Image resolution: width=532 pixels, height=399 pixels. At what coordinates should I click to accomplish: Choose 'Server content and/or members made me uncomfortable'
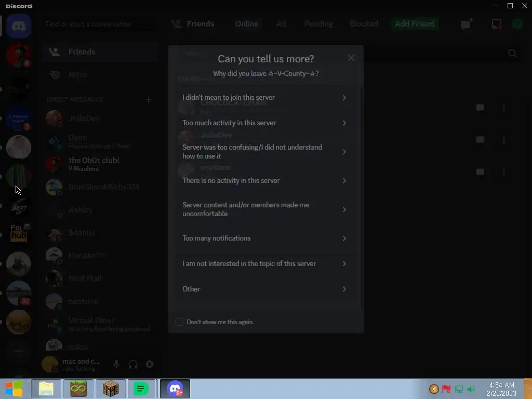pyautogui.click(x=265, y=209)
